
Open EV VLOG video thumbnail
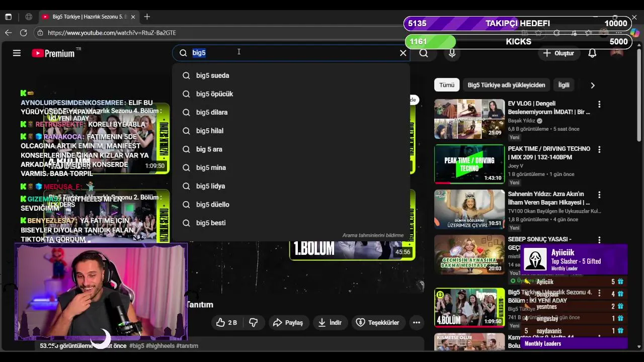469,119
